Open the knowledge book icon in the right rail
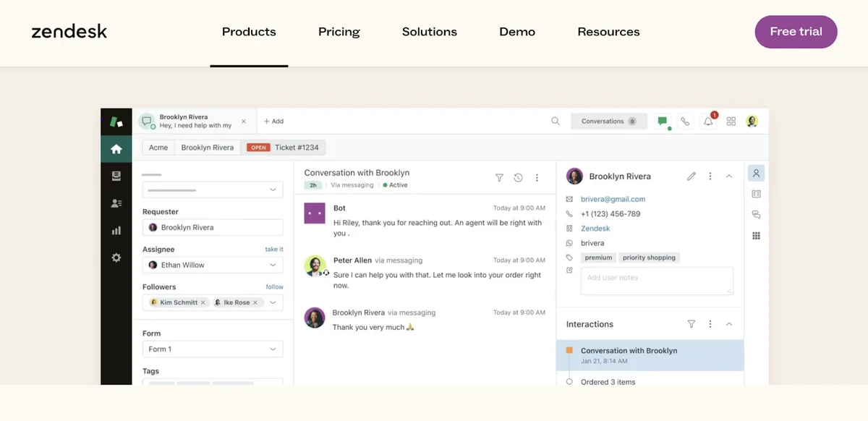868x421 pixels. [756, 194]
